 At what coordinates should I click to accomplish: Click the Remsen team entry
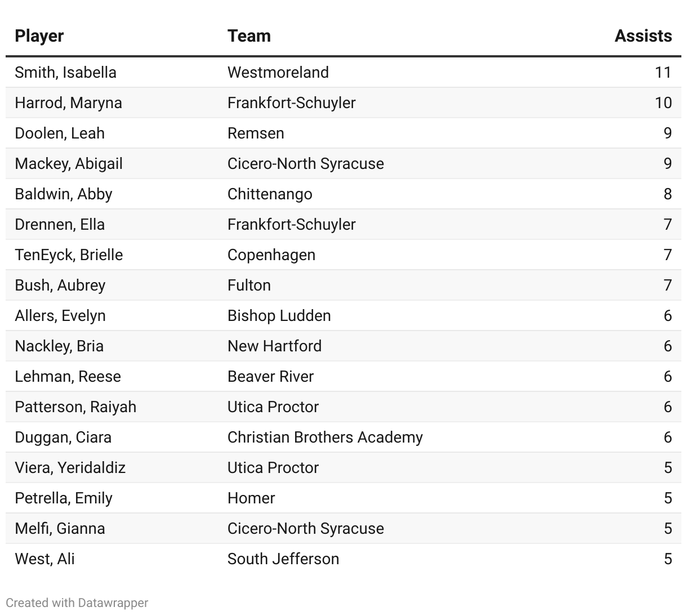256,133
